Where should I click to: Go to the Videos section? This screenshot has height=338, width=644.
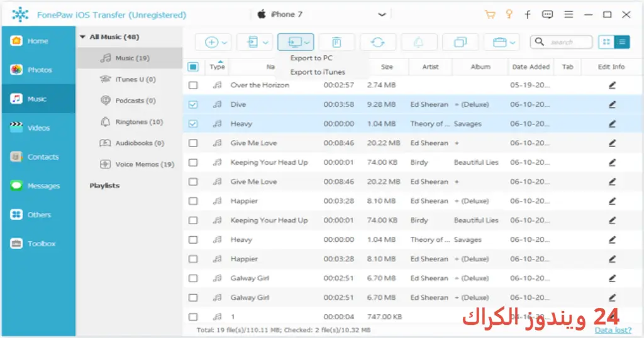pos(38,128)
